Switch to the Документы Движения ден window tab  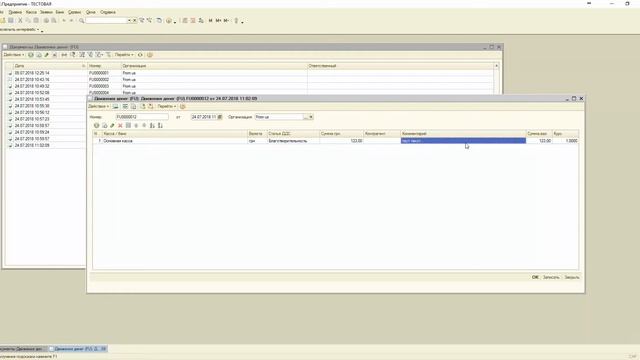[x=23, y=349]
